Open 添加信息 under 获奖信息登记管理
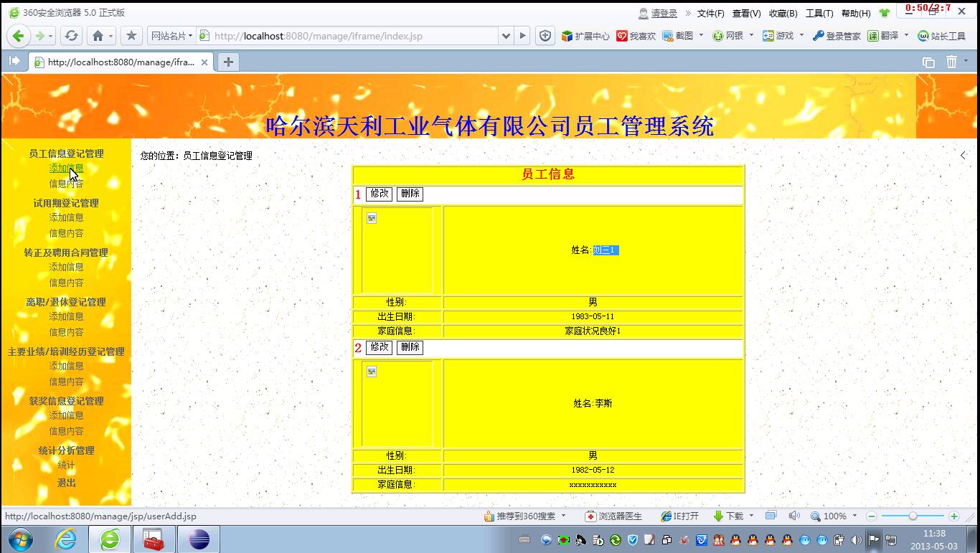This screenshot has height=553, width=980. pos(66,415)
